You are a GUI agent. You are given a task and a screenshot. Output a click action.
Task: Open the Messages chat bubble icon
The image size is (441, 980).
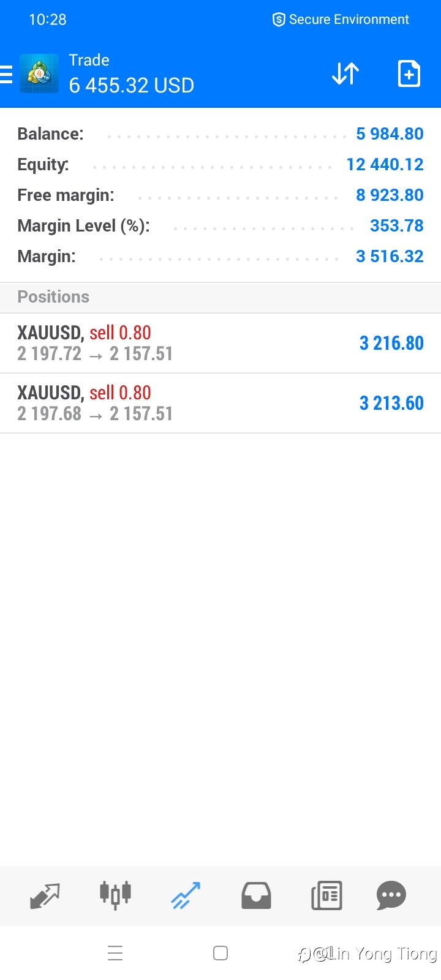click(x=391, y=895)
